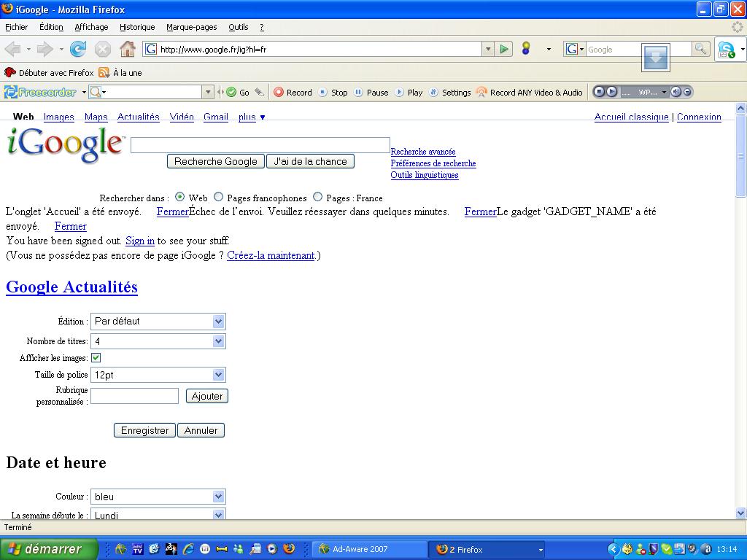Viewport: 747px width, 560px height.
Task: Open the Taille de police dropdown
Action: coord(158,376)
